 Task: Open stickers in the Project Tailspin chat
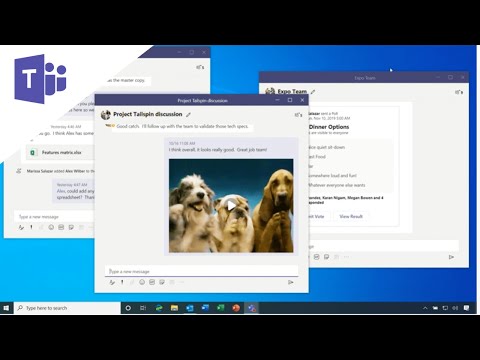162,282
